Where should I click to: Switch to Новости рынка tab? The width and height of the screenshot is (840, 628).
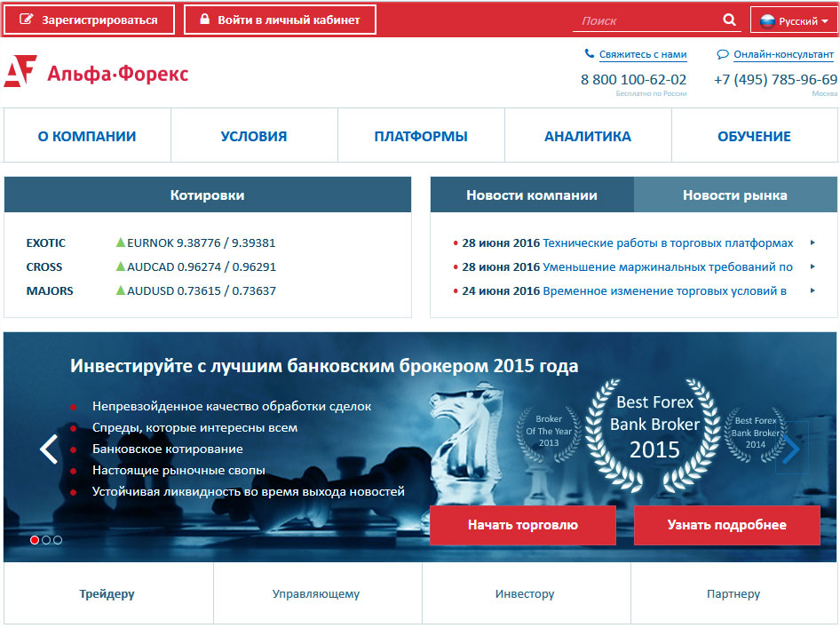(x=735, y=195)
